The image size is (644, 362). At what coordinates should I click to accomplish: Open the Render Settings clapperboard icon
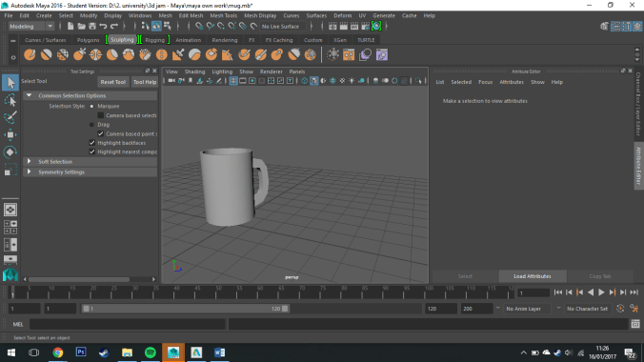click(365, 27)
